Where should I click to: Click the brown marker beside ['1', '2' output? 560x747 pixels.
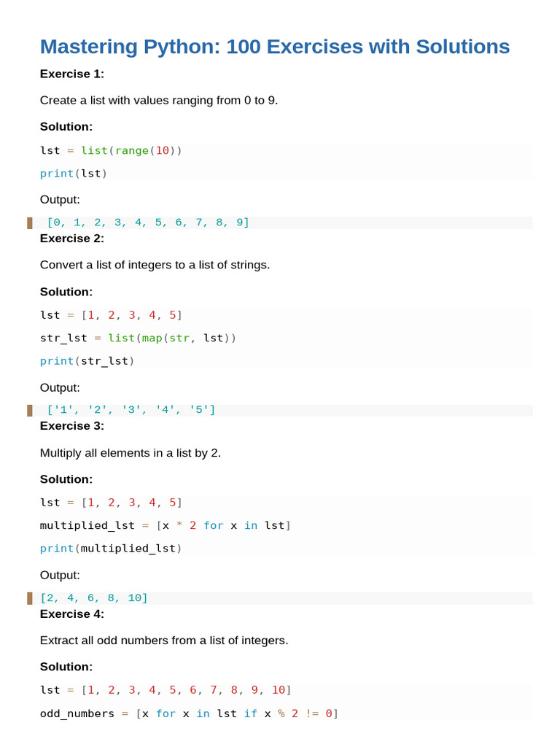pos(29,410)
